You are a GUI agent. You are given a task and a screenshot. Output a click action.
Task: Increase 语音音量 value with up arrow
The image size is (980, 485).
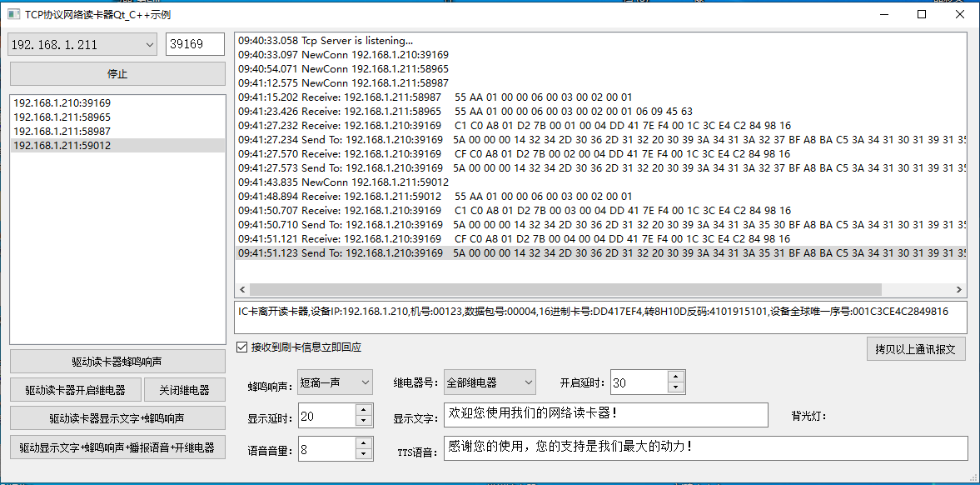click(x=363, y=445)
